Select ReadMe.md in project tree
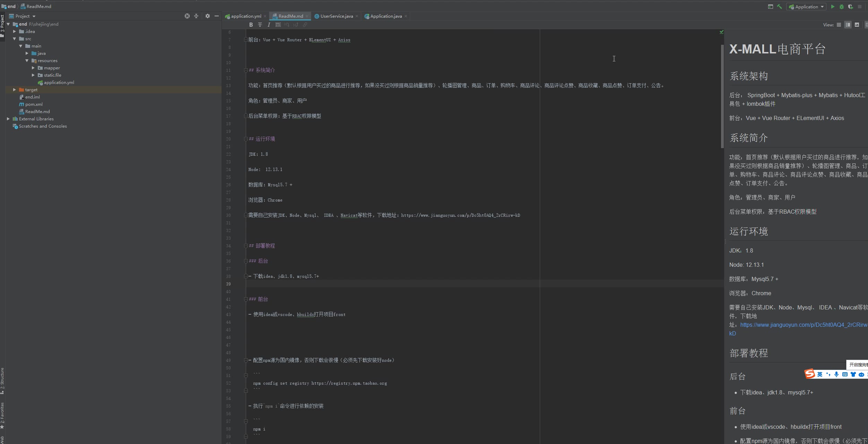Screen dimensions: 868x444 click(x=37, y=111)
